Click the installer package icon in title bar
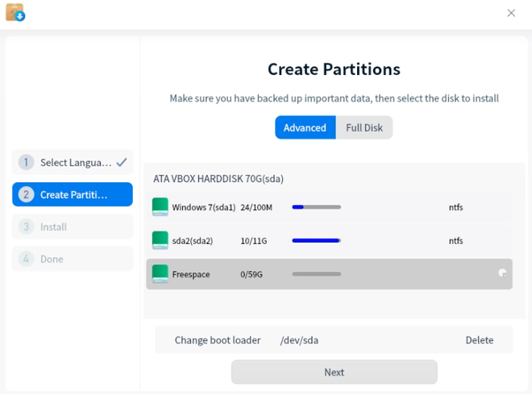Screen dimensions: 532x394 pos(15,13)
